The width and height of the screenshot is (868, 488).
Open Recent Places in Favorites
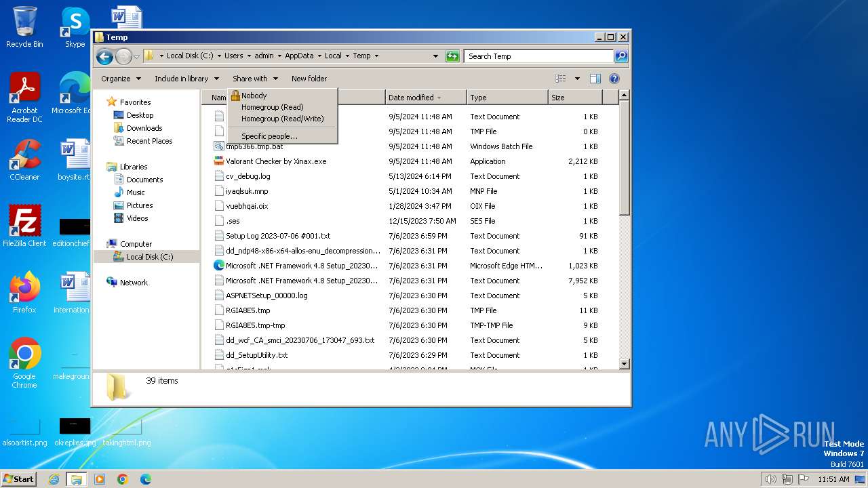pos(149,141)
